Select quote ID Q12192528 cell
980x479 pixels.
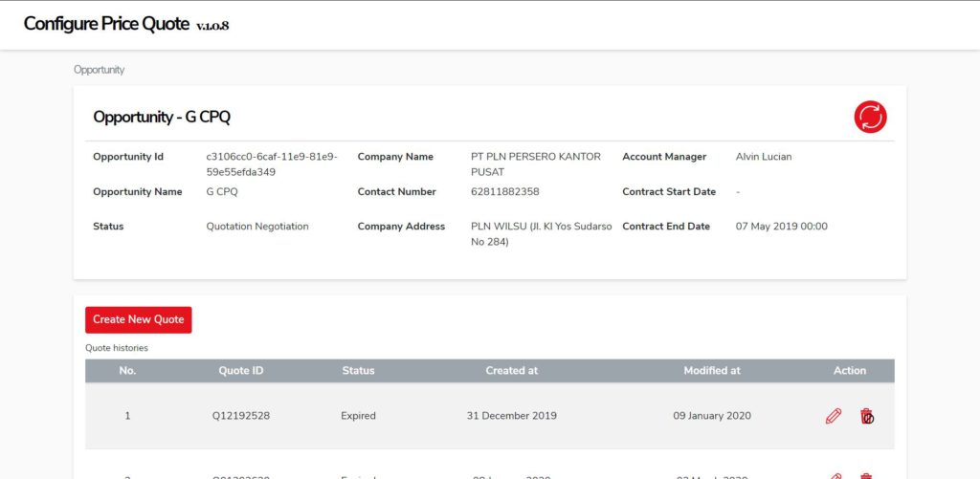click(x=240, y=416)
